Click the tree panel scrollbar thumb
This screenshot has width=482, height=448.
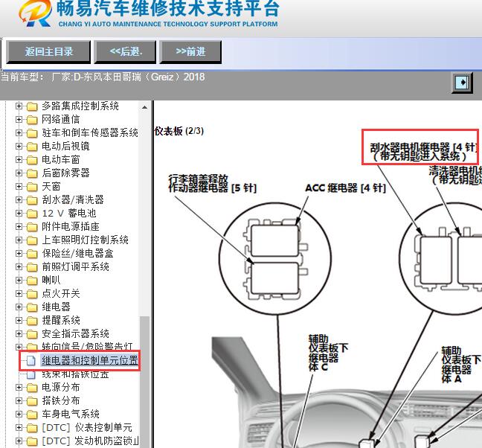pyautogui.click(x=144, y=382)
